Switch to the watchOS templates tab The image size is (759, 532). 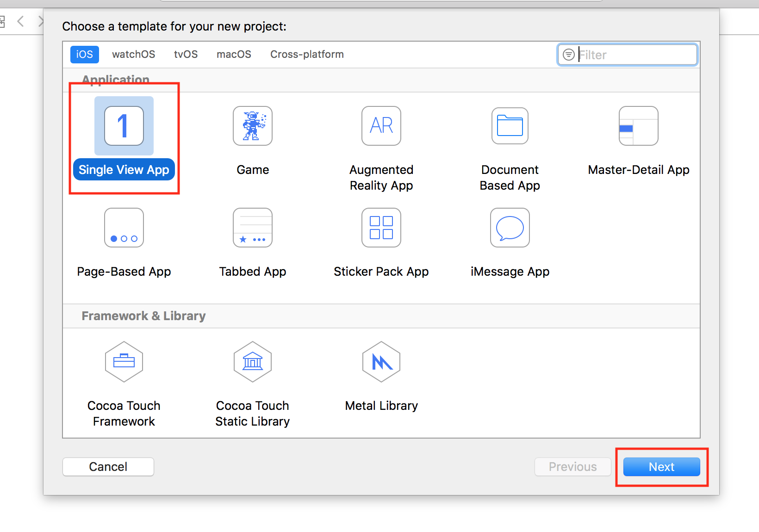click(133, 54)
